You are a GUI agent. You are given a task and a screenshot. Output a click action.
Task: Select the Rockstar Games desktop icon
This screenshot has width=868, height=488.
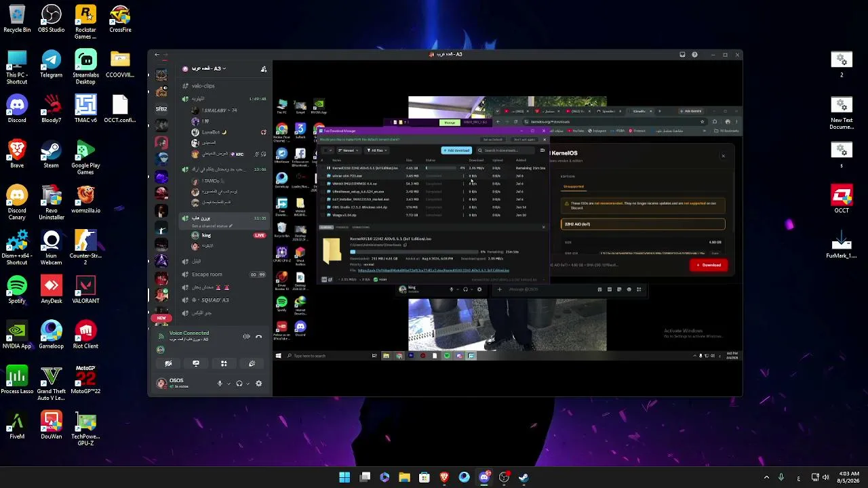point(85,22)
